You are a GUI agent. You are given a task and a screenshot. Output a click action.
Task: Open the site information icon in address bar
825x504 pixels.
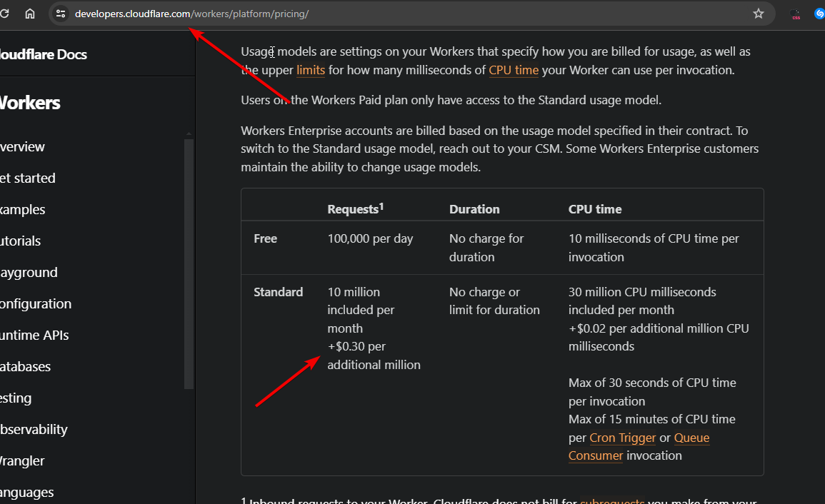(61, 14)
